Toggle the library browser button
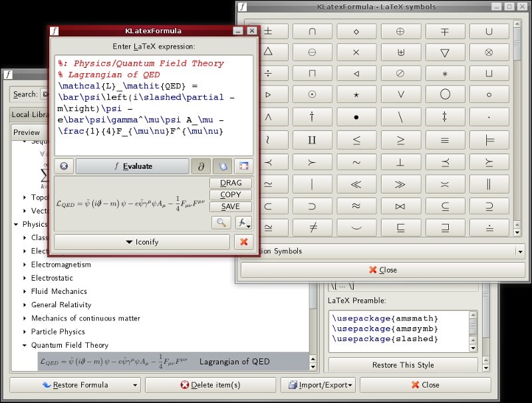This screenshot has width=532, height=403. (222, 166)
